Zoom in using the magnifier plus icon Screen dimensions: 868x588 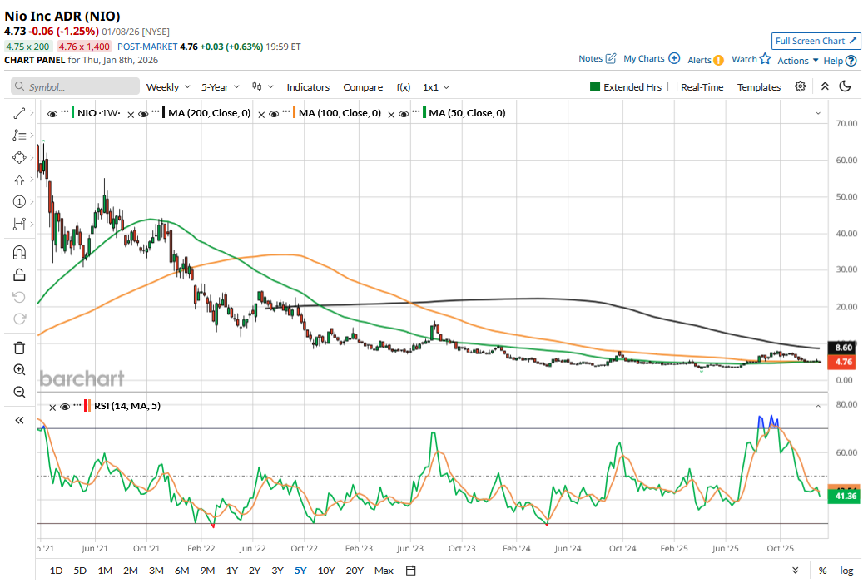(19, 370)
